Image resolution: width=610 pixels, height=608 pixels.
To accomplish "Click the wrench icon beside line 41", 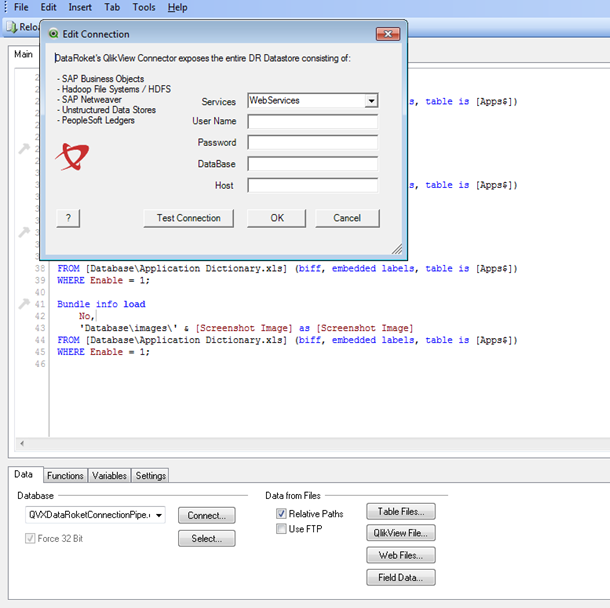I will (x=25, y=304).
